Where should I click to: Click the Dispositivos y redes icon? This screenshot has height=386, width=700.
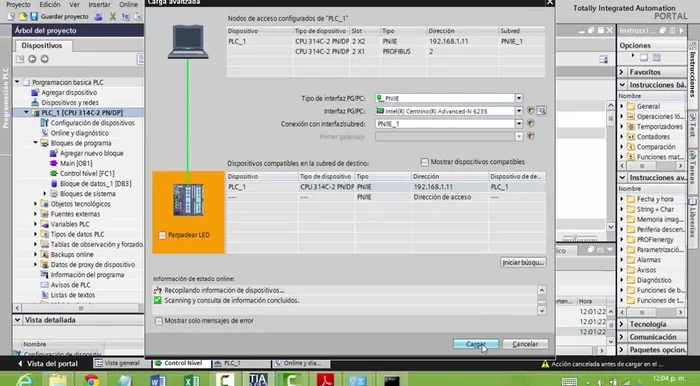(35, 102)
